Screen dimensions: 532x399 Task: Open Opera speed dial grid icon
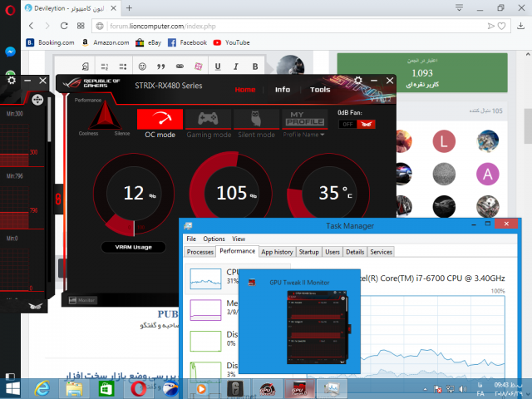click(81, 26)
